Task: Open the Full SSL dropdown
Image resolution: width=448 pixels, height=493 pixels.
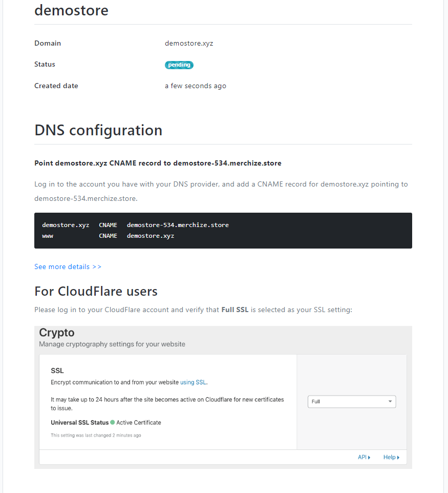Action: tap(352, 401)
